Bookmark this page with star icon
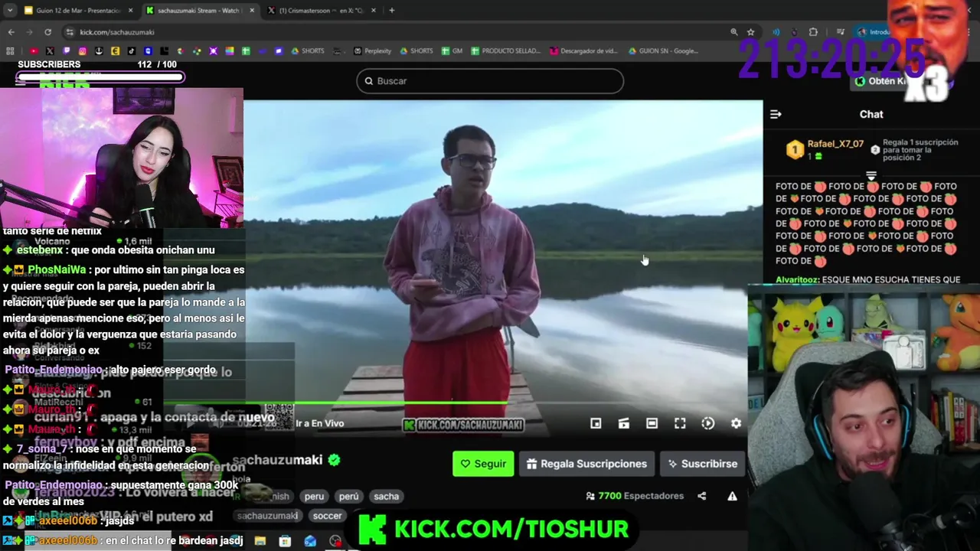This screenshot has height=551, width=980. [750, 32]
